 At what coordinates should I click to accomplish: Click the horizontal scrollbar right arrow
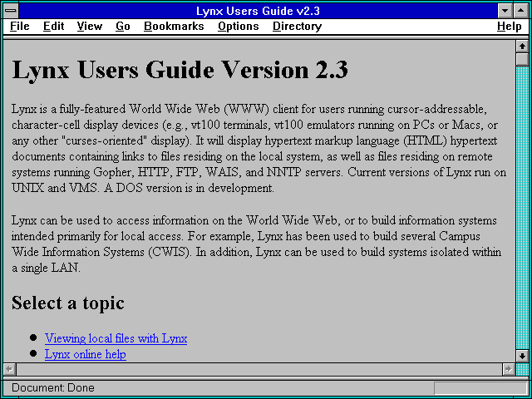[508, 369]
